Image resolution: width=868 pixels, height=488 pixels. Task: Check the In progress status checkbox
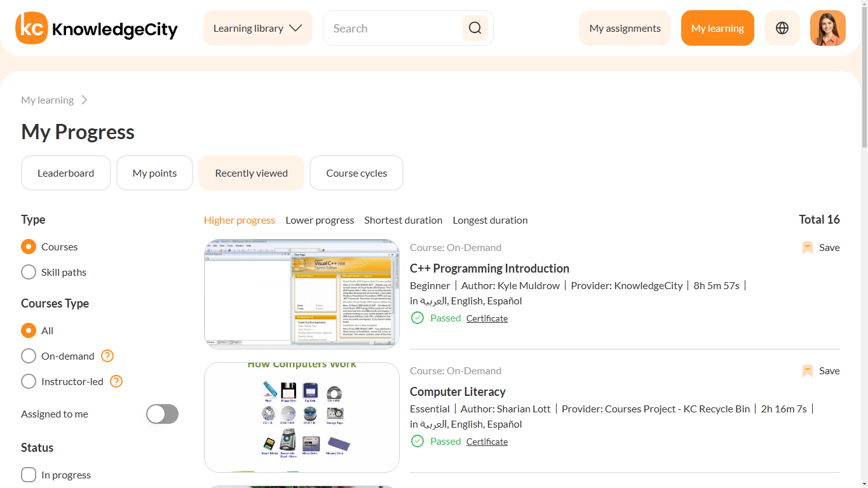tap(28, 474)
